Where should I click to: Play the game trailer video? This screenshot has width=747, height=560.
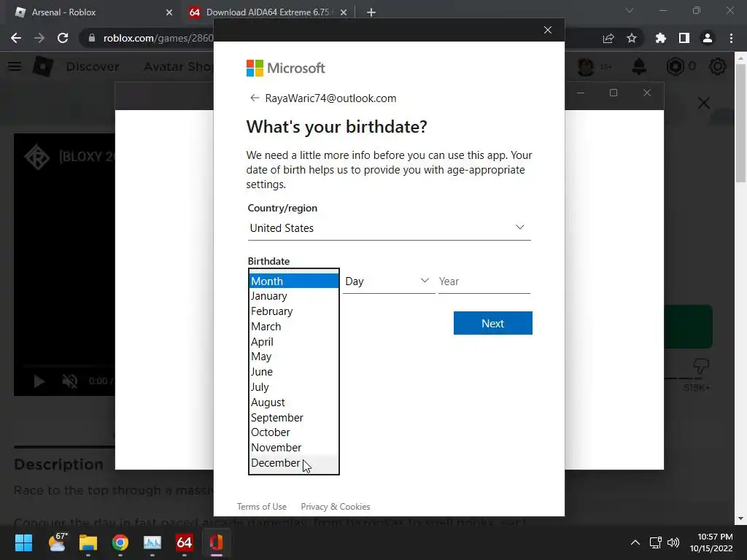39,381
